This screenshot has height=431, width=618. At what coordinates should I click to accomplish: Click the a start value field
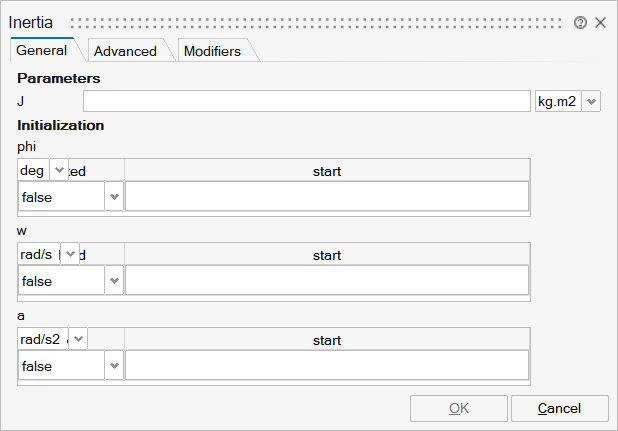pos(326,366)
